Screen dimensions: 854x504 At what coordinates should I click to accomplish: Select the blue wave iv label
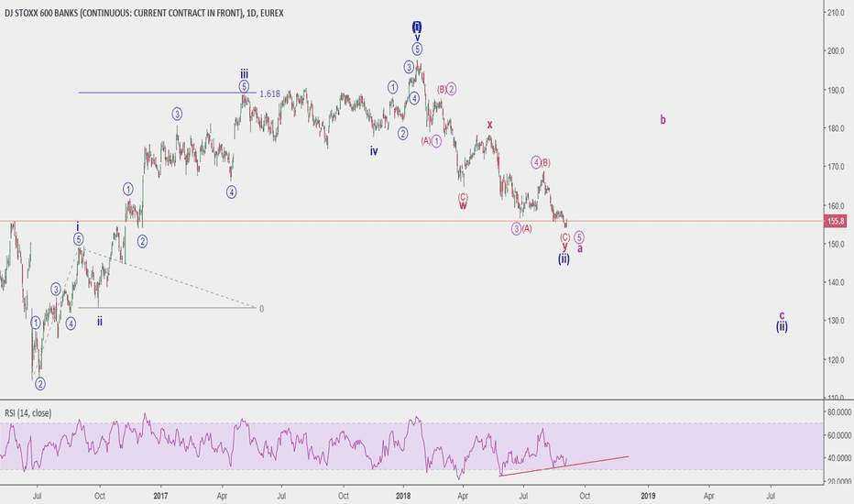click(x=374, y=151)
